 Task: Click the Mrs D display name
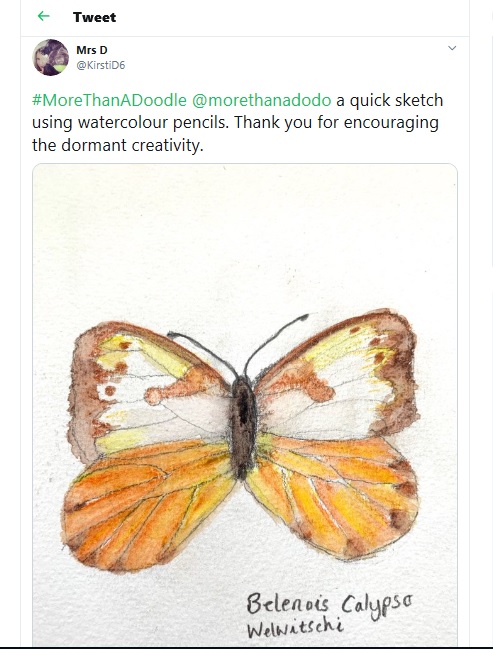[x=92, y=50]
